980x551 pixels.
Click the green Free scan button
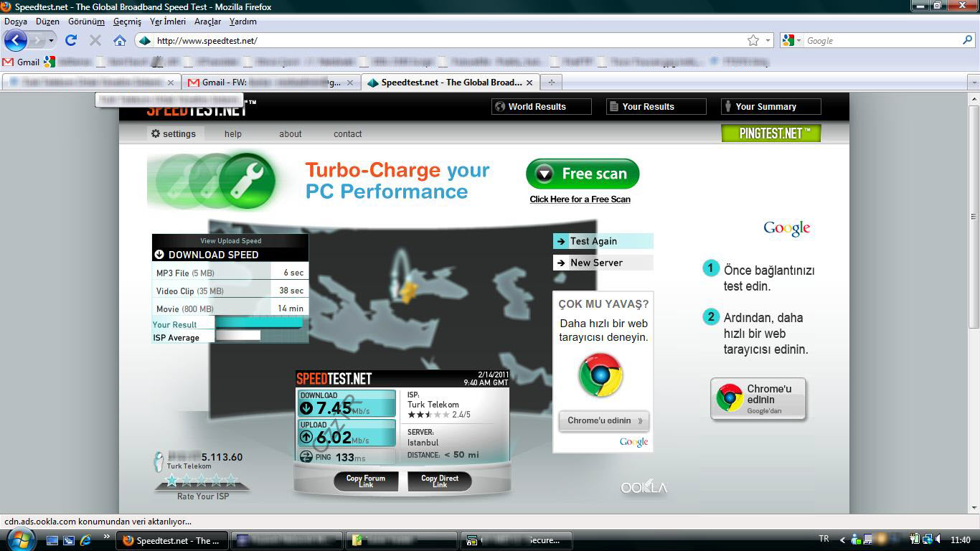(583, 174)
